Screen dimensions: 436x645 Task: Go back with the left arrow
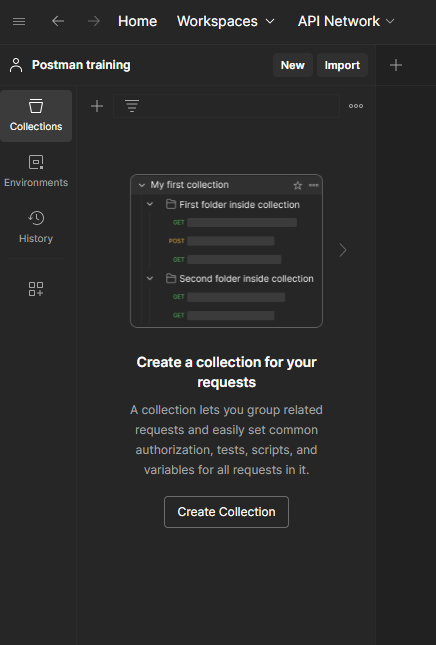click(x=58, y=21)
